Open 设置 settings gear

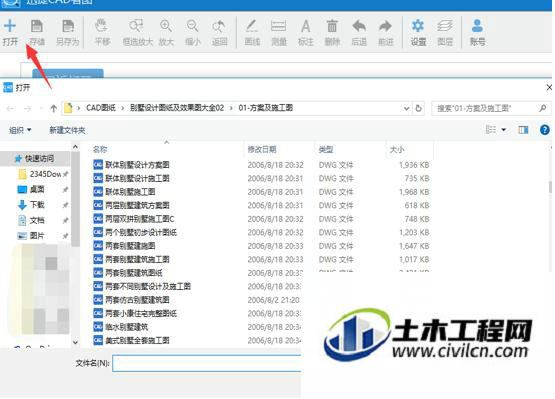(418, 26)
